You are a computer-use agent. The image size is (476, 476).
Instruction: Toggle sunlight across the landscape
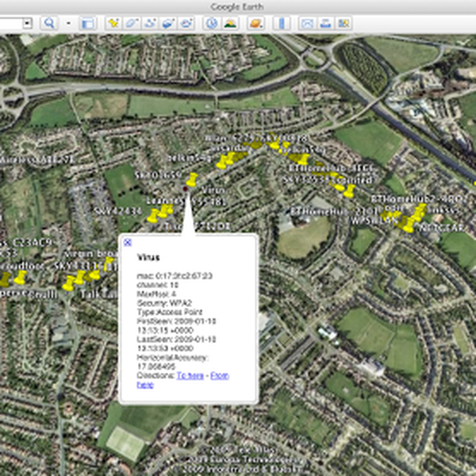click(x=230, y=23)
